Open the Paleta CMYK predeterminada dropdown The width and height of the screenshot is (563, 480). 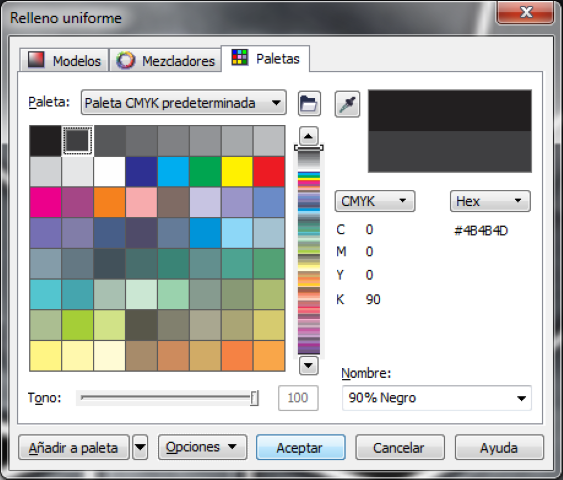pyautogui.click(x=184, y=103)
